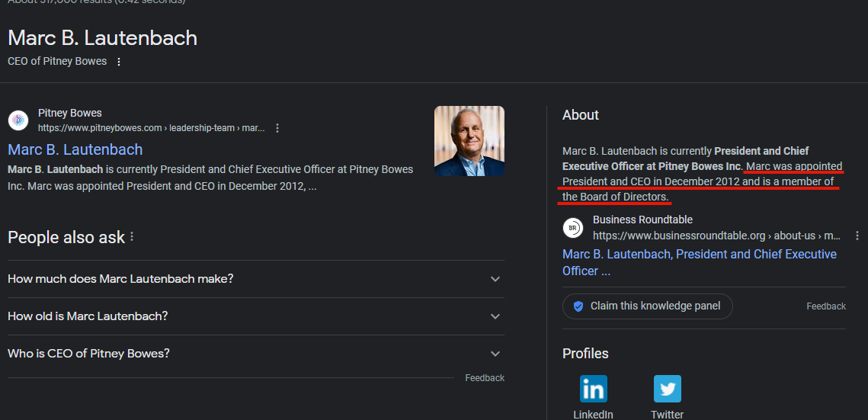Open Business Roundtable 'President and Chief Executive Officer' link
This screenshot has width=868, height=420.
coord(699,262)
